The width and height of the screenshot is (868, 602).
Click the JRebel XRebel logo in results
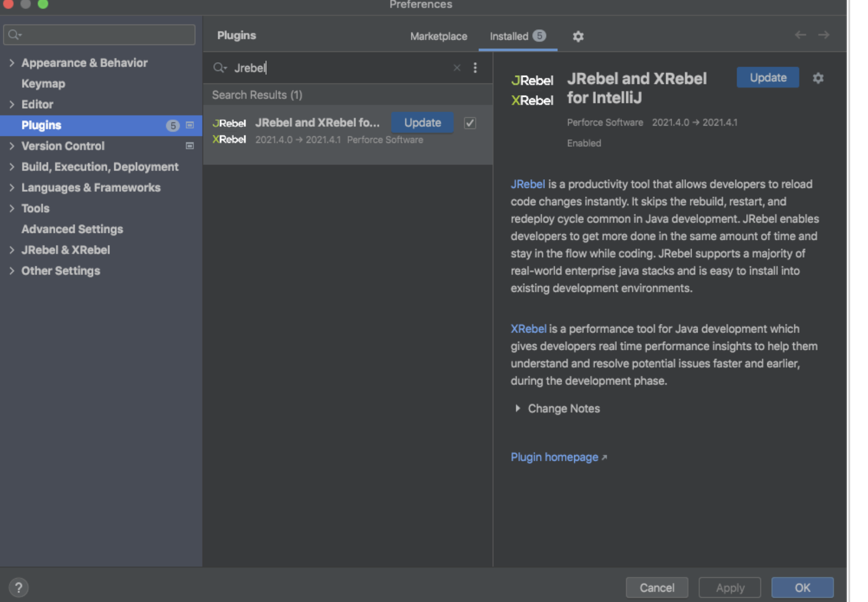coord(229,131)
